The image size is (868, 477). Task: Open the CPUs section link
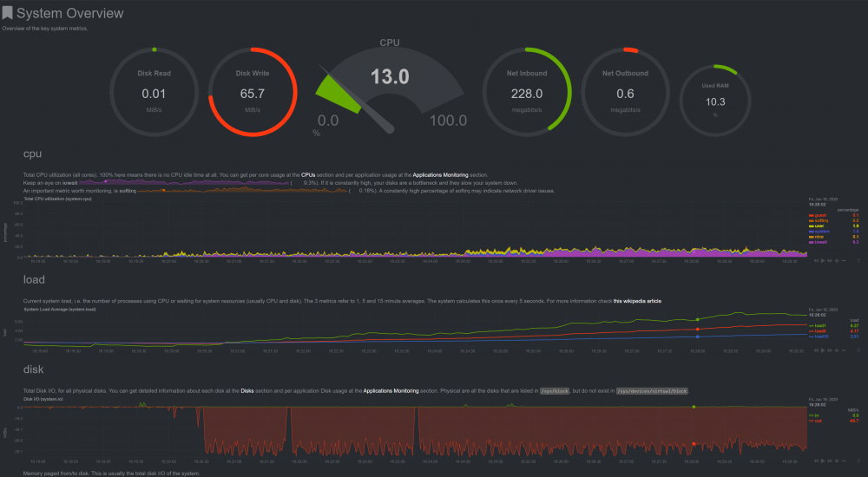tap(308, 175)
